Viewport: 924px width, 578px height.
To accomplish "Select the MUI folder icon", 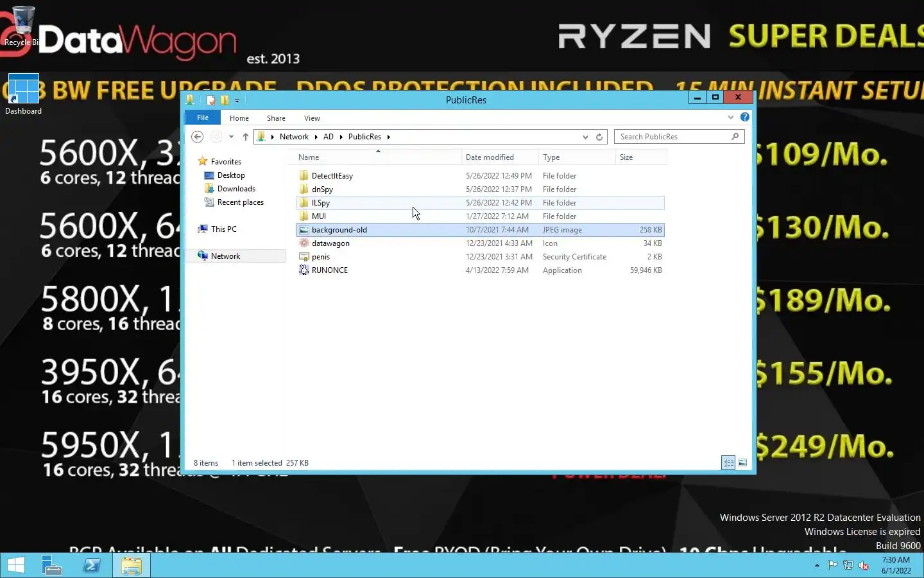I will [304, 216].
